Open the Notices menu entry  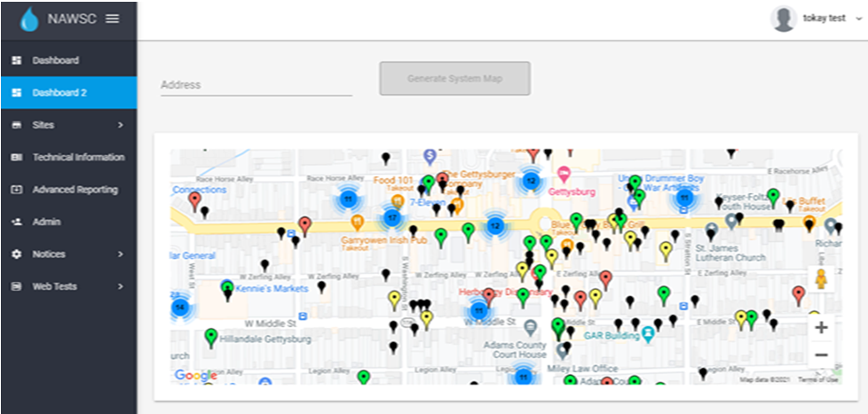pyautogui.click(x=68, y=254)
